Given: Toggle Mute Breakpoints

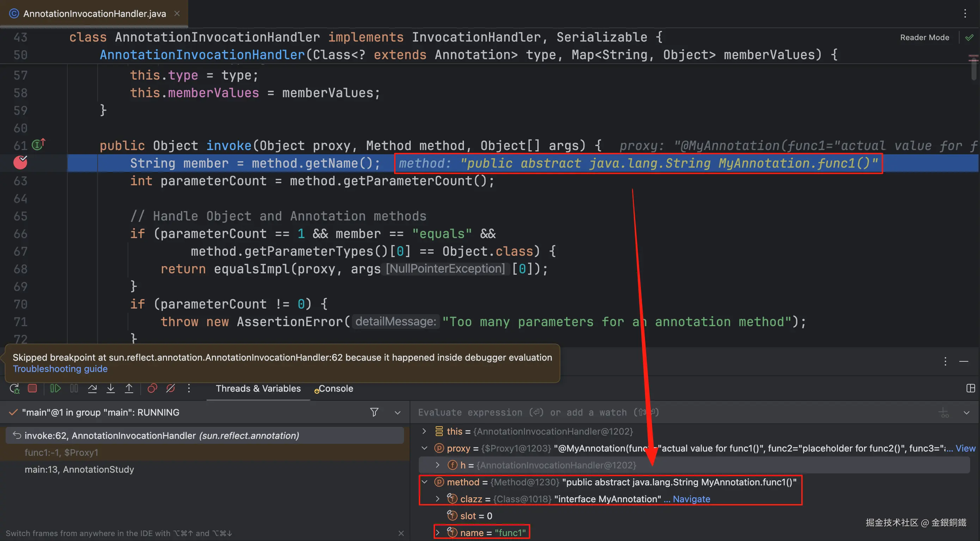Looking at the screenshot, I should click(x=170, y=388).
